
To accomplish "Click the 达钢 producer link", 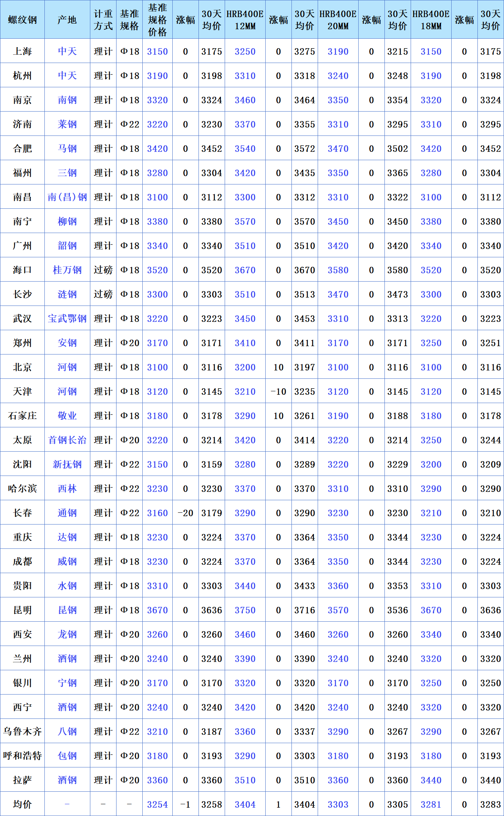I will 67,537.
